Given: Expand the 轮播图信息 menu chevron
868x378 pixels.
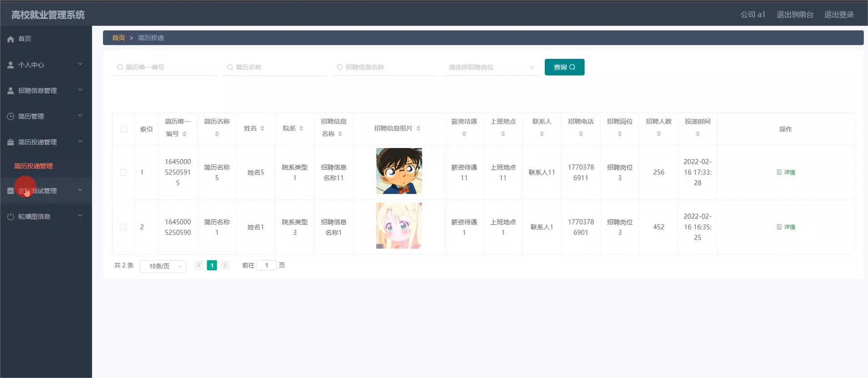Looking at the screenshot, I should point(80,215).
